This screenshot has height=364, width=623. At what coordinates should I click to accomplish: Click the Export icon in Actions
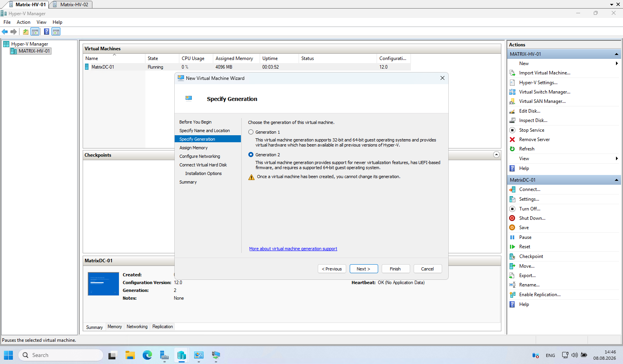(x=512, y=276)
